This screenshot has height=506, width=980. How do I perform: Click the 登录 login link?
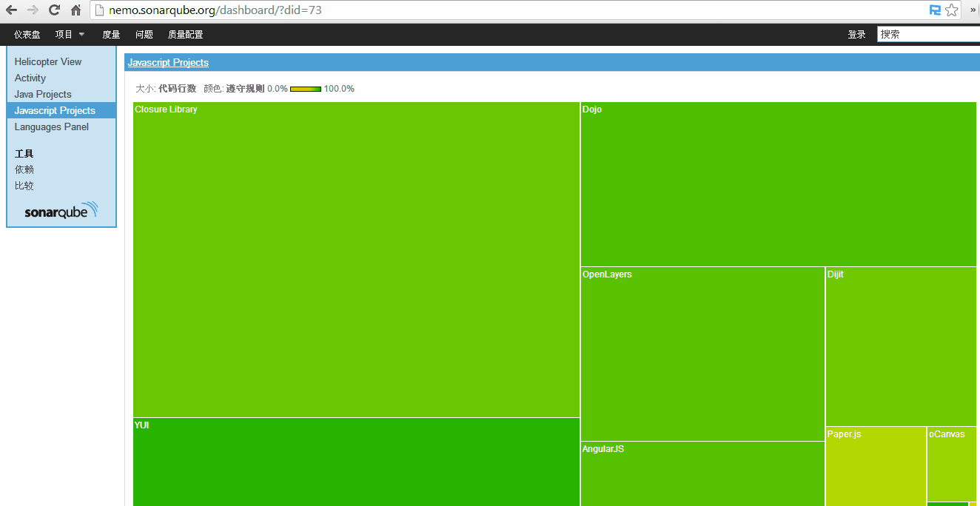click(x=856, y=34)
